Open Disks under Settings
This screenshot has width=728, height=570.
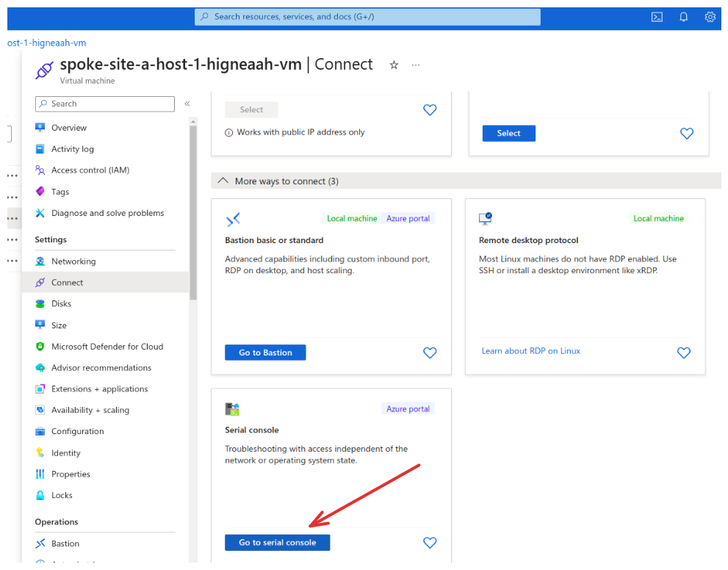tap(61, 303)
